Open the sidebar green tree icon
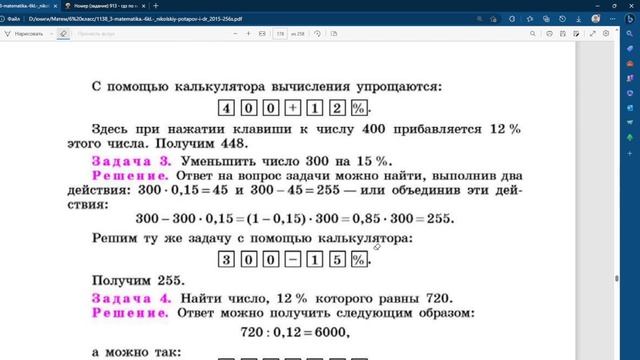The width and height of the screenshot is (640, 360). [x=630, y=138]
